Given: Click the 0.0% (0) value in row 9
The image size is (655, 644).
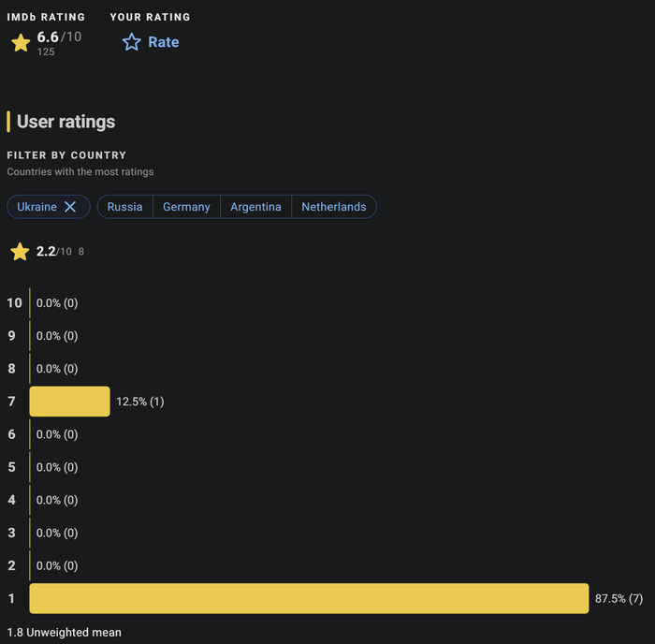Looking at the screenshot, I should tap(57, 336).
